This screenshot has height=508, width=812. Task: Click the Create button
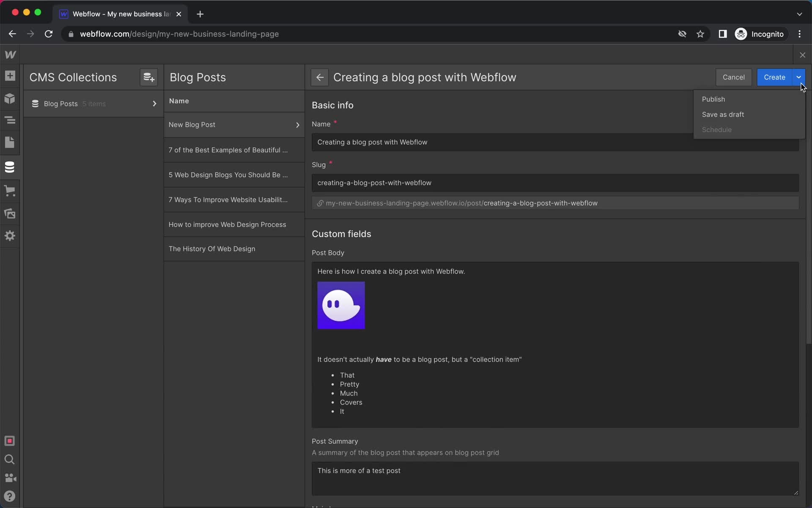[774, 77]
